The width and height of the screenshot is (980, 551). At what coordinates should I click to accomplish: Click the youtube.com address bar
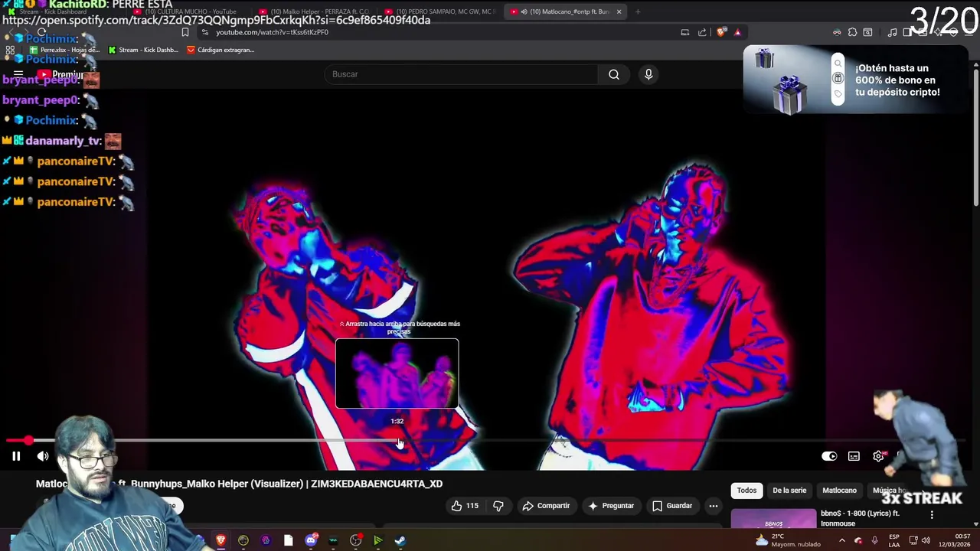click(436, 32)
